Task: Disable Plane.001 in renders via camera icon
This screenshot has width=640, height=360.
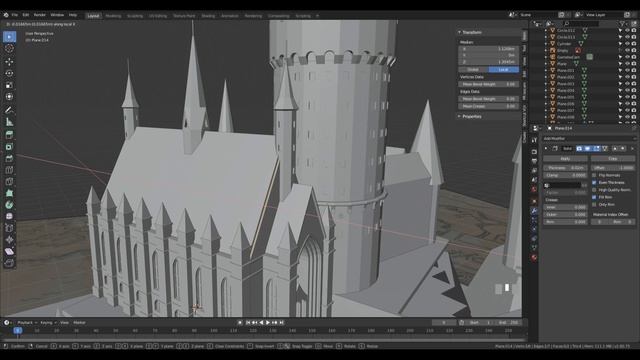Action: [x=633, y=70]
